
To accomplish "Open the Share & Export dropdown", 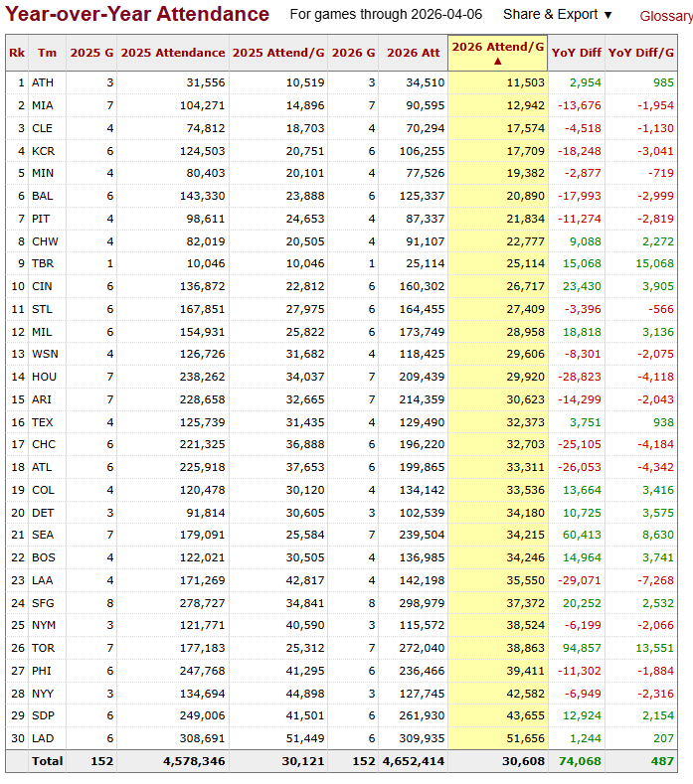I will click(557, 15).
